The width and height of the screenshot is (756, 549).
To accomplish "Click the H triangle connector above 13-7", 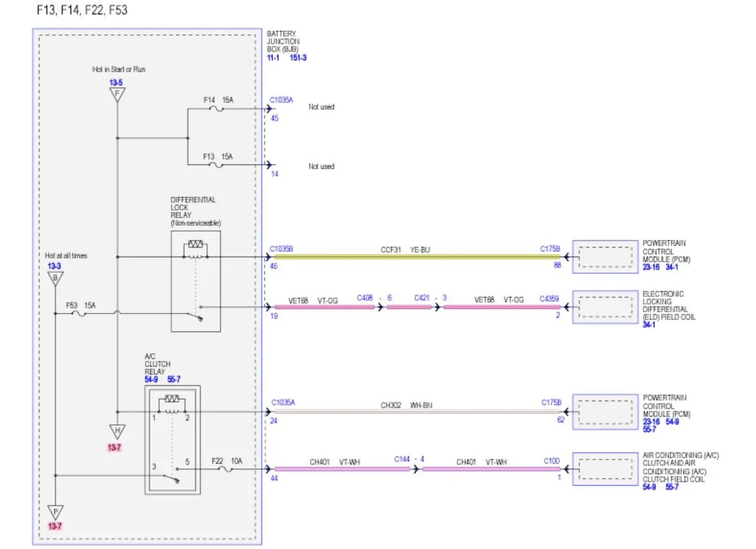I will click(117, 431).
